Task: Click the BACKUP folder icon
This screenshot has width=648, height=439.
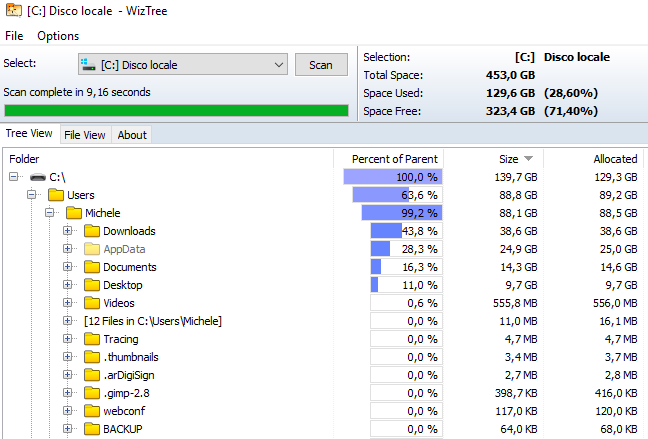Action: pos(92,429)
